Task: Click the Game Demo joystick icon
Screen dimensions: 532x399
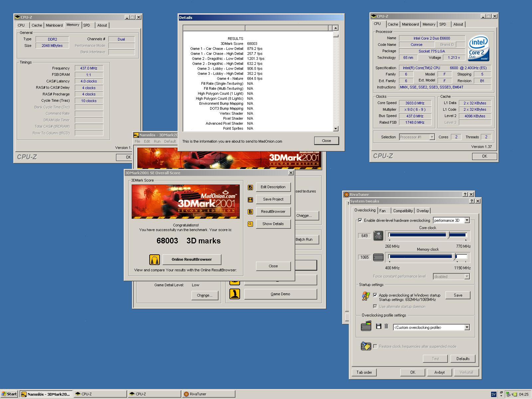Action: point(235,294)
